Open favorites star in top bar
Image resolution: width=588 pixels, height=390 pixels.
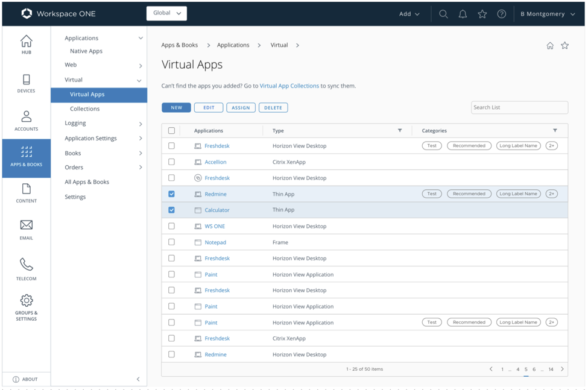click(482, 14)
